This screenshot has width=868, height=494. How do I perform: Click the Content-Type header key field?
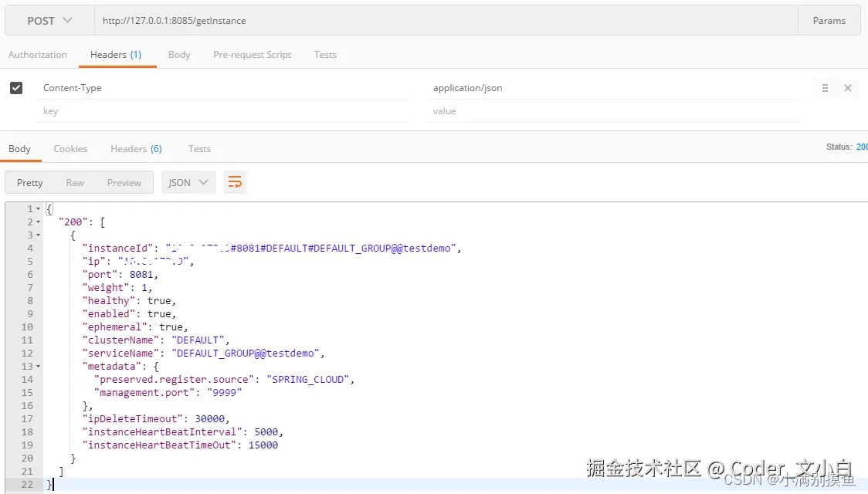223,88
